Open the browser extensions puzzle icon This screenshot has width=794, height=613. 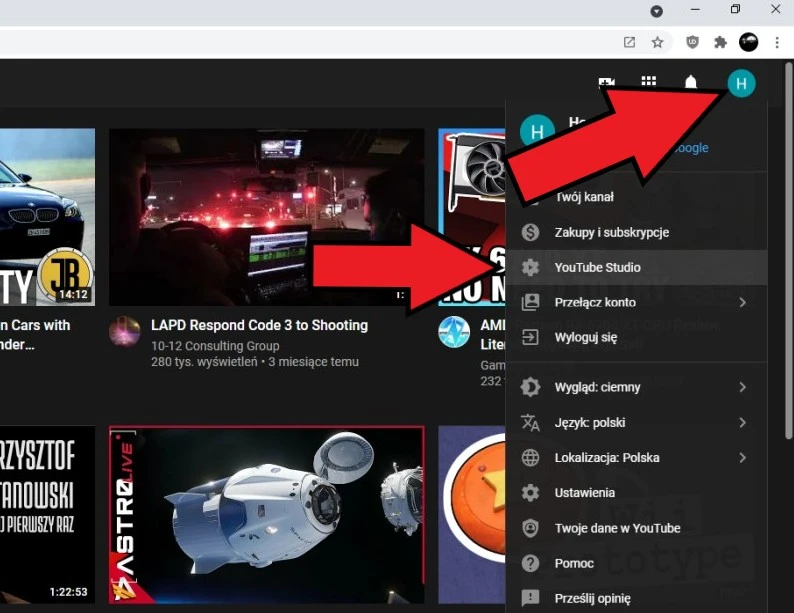click(720, 43)
